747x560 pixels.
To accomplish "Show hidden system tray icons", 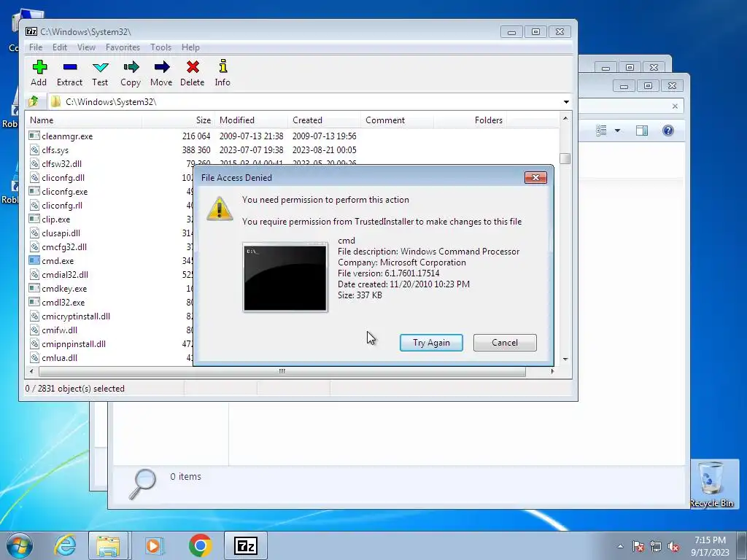I will tap(620, 546).
